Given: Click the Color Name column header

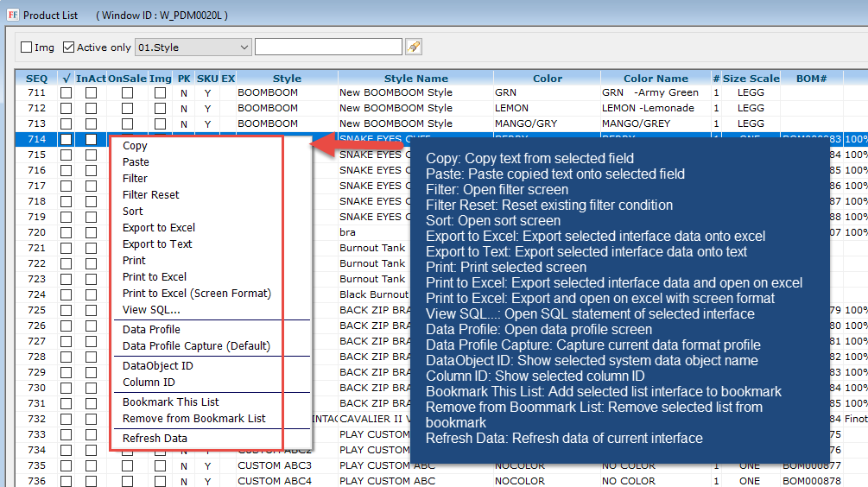Looking at the screenshot, I should [x=656, y=78].
